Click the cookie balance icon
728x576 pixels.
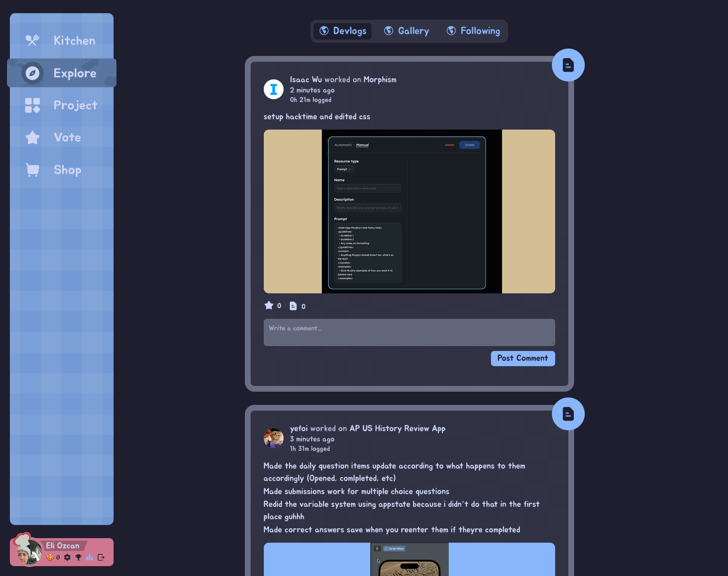point(51,557)
